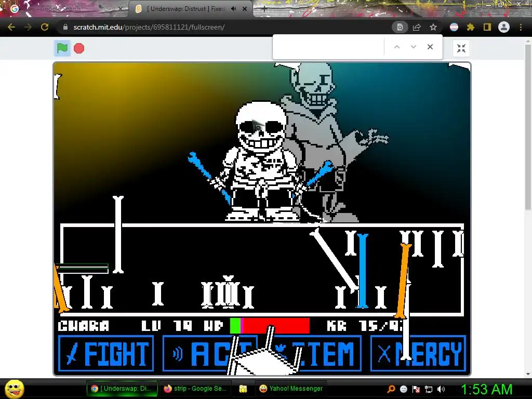532x399 pixels.
Task: Click the 1:53 AM clock
Action: pyautogui.click(x=486, y=389)
